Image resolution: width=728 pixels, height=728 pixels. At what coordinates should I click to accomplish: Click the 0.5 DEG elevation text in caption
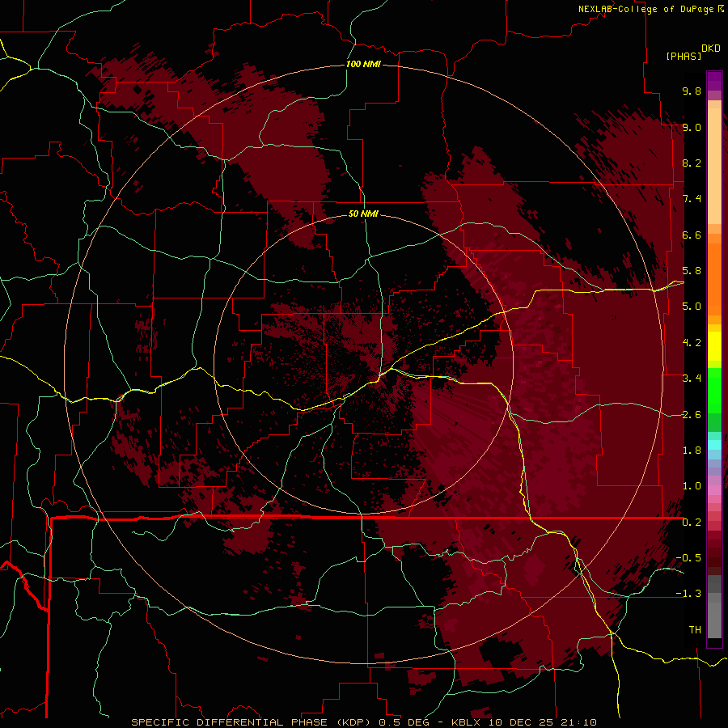(x=406, y=722)
